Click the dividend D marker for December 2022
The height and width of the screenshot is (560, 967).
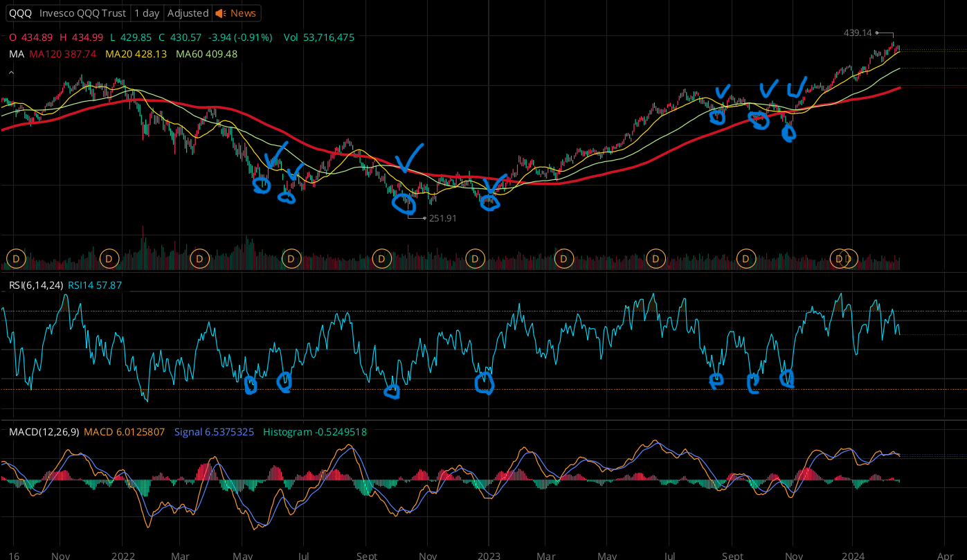[x=475, y=260]
